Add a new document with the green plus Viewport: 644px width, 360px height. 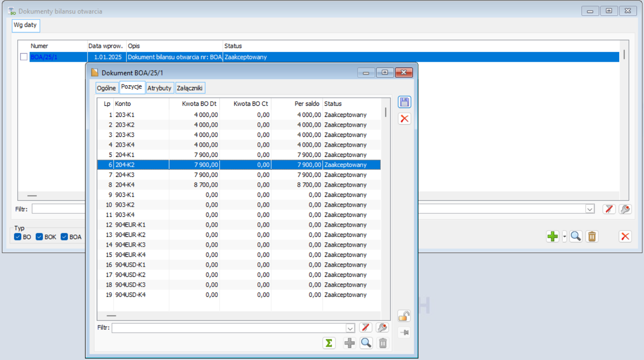tap(553, 236)
